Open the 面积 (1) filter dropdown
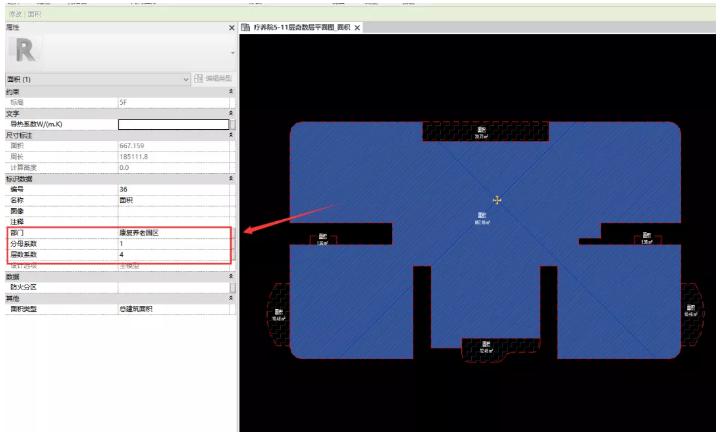The width and height of the screenshot is (721, 437). [x=98, y=79]
